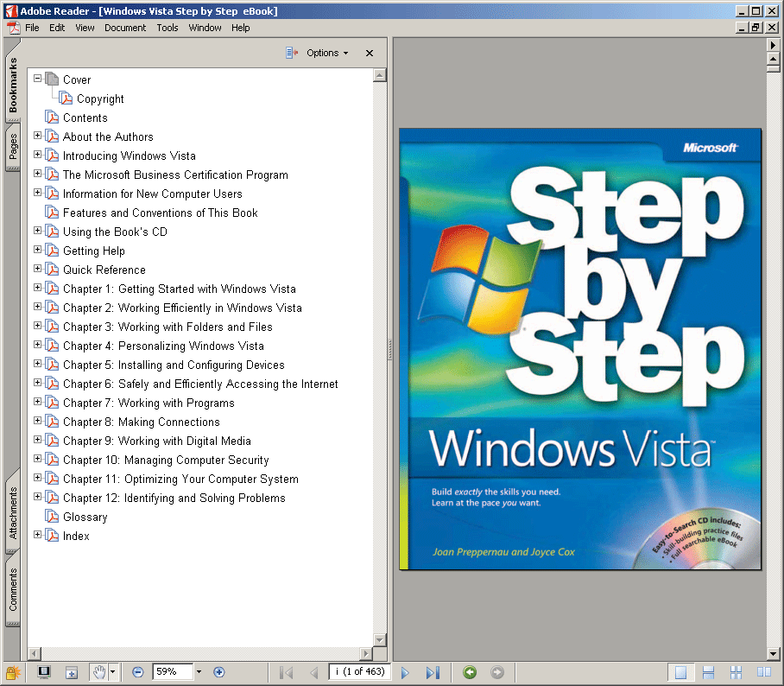784x686 pixels.
Task: Click the Adobe PDF icon in menu bar
Action: click(14, 28)
